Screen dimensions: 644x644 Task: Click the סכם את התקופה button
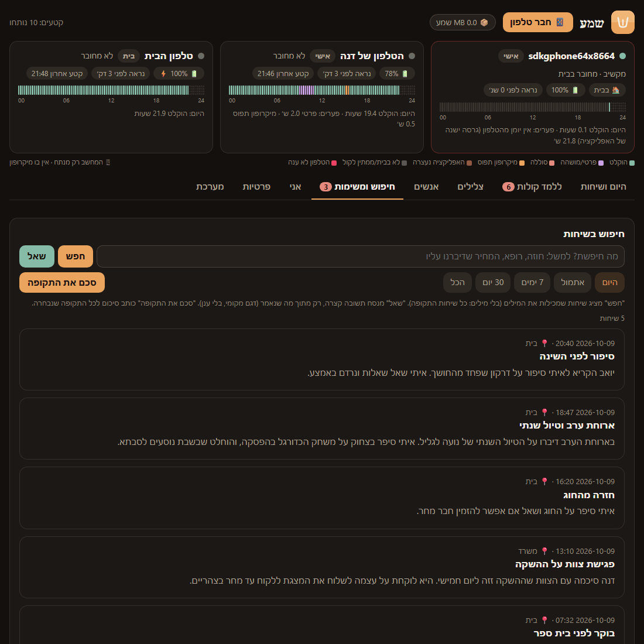coord(62,283)
